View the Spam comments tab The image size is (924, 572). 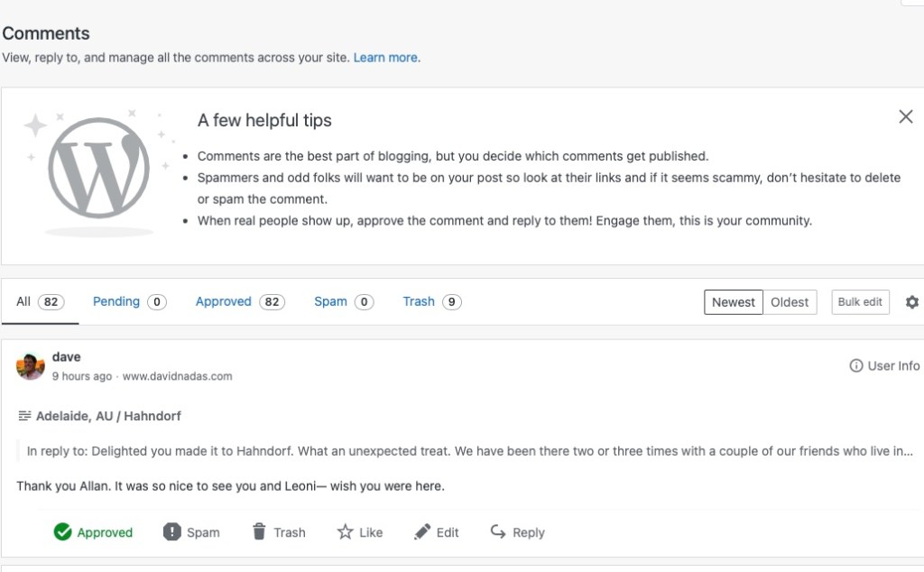[x=343, y=301]
